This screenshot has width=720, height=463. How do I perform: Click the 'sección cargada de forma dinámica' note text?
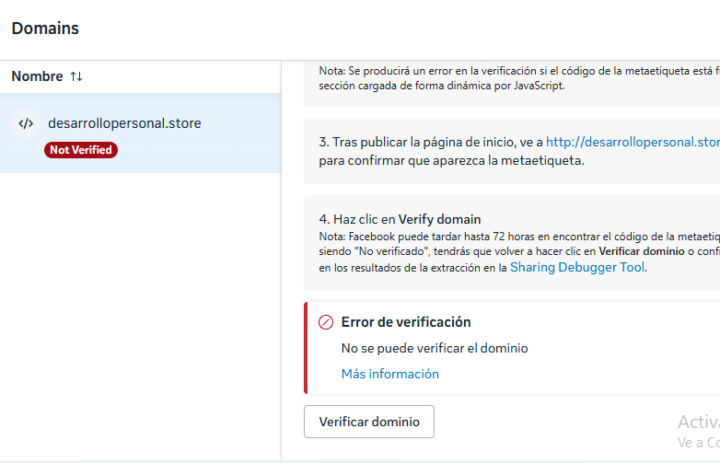point(441,85)
